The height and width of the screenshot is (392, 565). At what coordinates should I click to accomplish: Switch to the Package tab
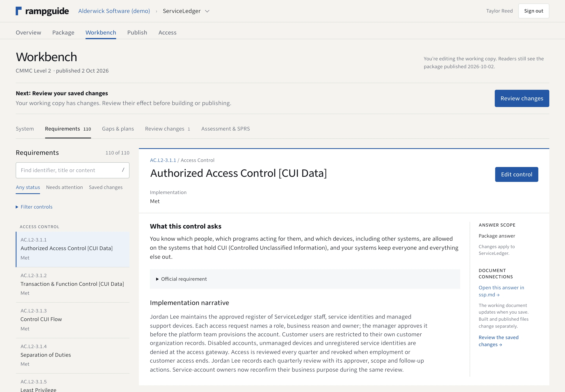coord(63,32)
